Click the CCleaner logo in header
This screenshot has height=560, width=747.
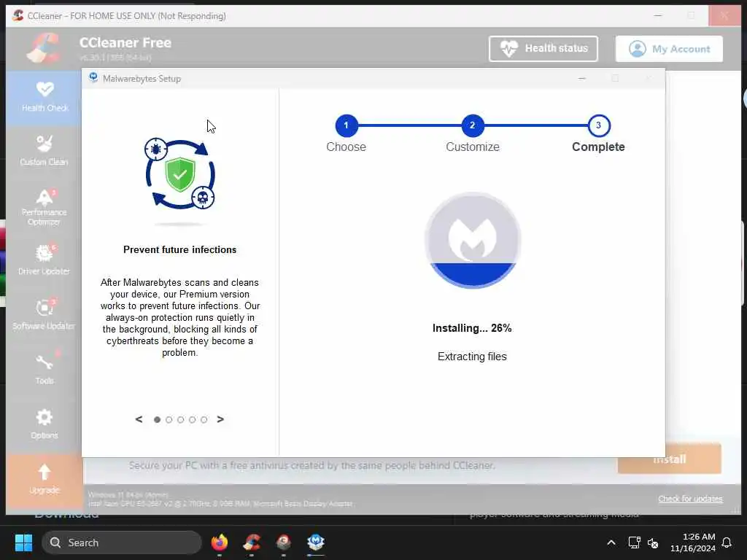click(x=43, y=49)
